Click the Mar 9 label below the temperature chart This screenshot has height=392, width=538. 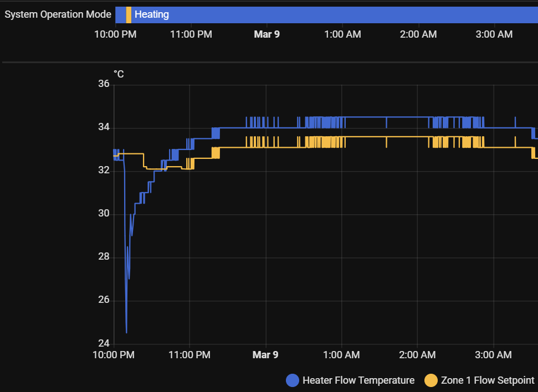click(265, 355)
